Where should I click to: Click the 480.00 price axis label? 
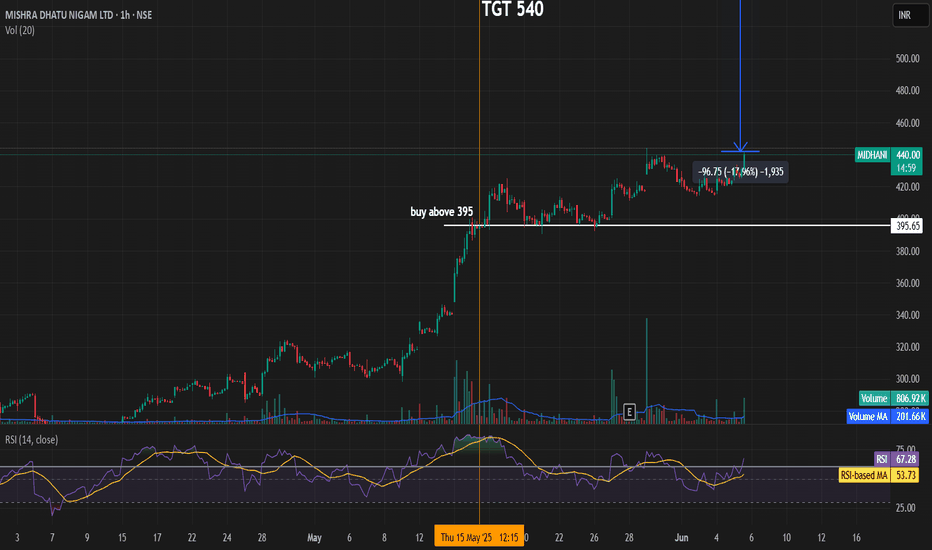coord(907,90)
